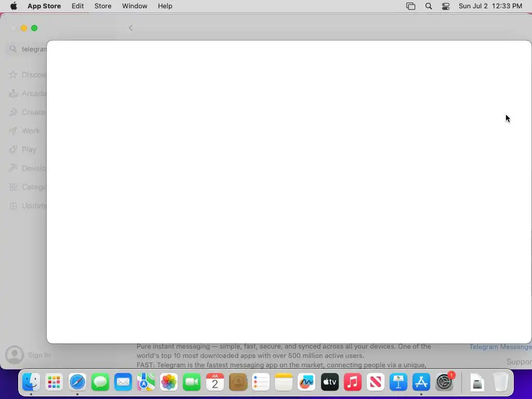This screenshot has width=532, height=399.
Task: Select Categories in the sidebar
Action: (27, 187)
